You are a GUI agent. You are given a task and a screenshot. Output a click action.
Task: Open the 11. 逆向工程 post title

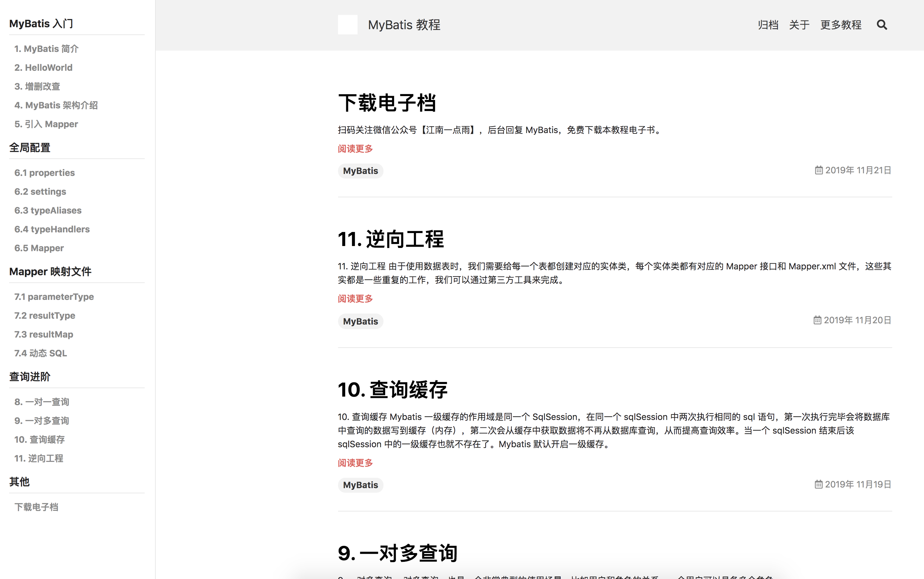click(391, 239)
